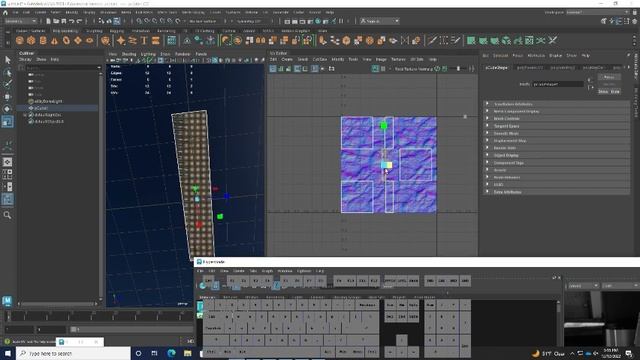The width and height of the screenshot is (640, 360).
Task: Activate the Paint selection tool
Action: tap(7, 84)
